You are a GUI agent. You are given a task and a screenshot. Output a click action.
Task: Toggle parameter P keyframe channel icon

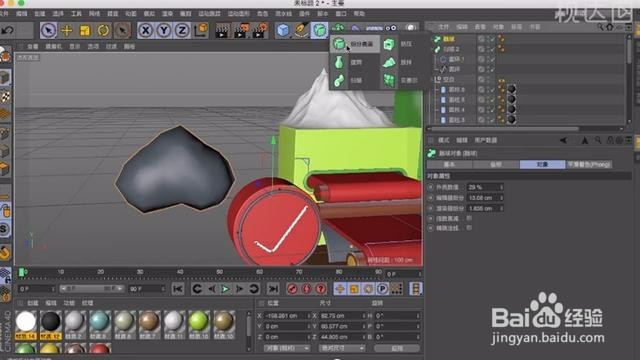(382, 289)
